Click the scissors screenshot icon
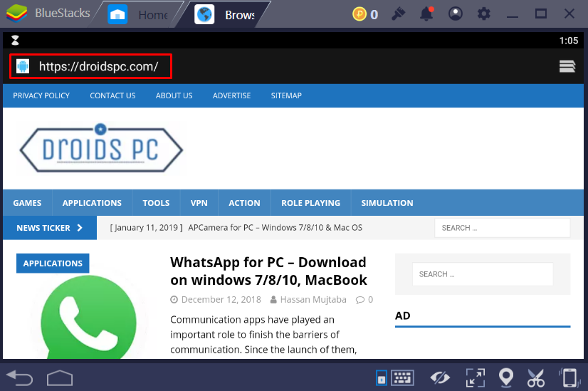The image size is (588, 391). 535,377
